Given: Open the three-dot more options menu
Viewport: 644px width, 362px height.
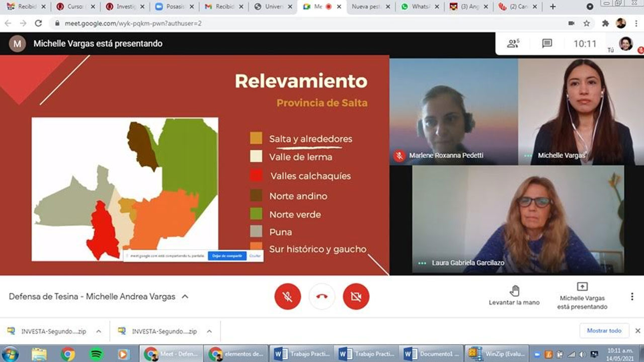Looking at the screenshot, I should [x=632, y=297].
